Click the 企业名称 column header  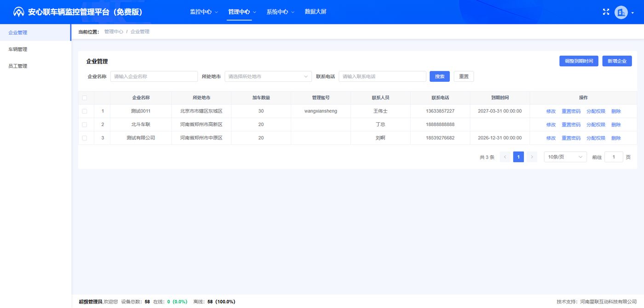141,97
